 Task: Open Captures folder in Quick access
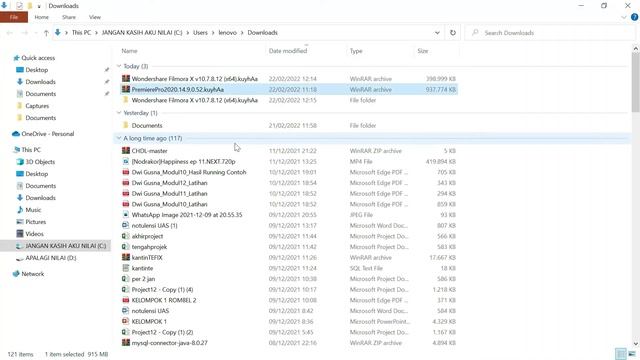coord(37,106)
